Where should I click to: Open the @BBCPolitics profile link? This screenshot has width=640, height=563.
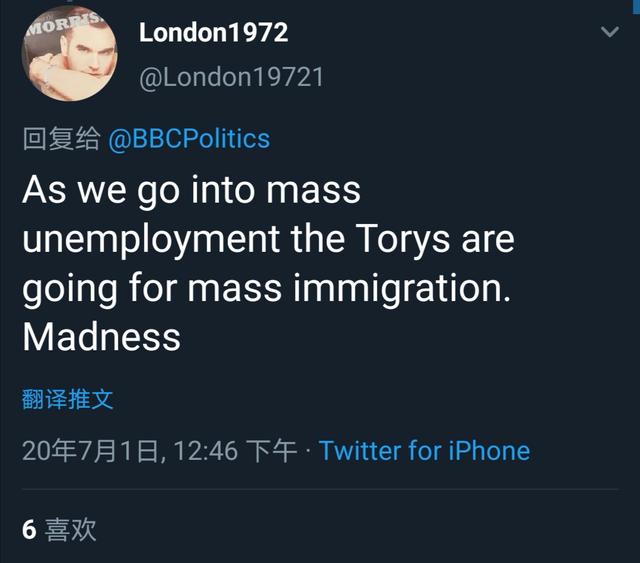(189, 138)
